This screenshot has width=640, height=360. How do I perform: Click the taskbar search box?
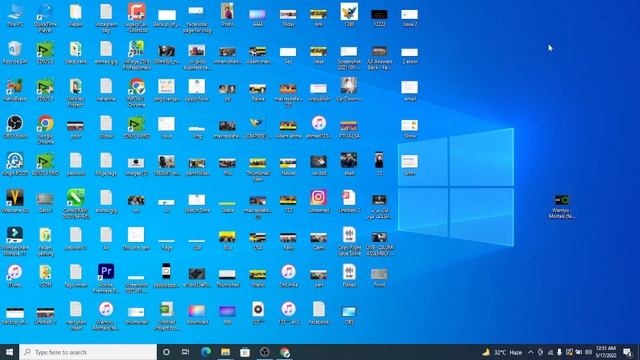[88, 352]
